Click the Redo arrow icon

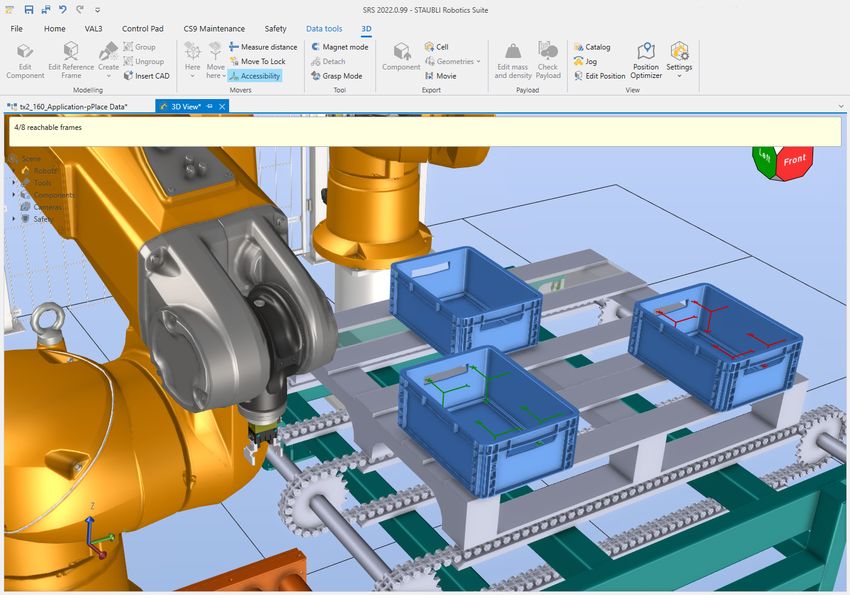pyautogui.click(x=80, y=9)
